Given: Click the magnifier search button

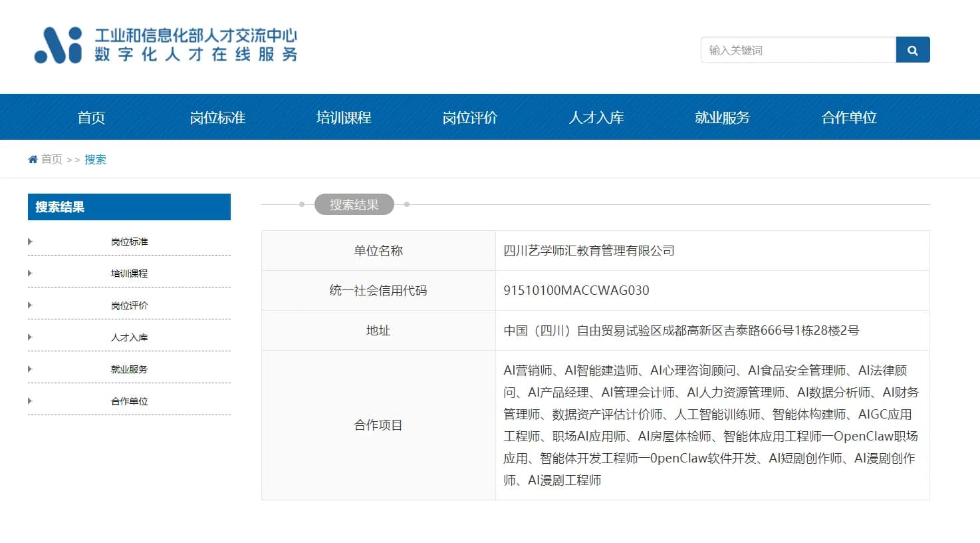Looking at the screenshot, I should coord(913,50).
